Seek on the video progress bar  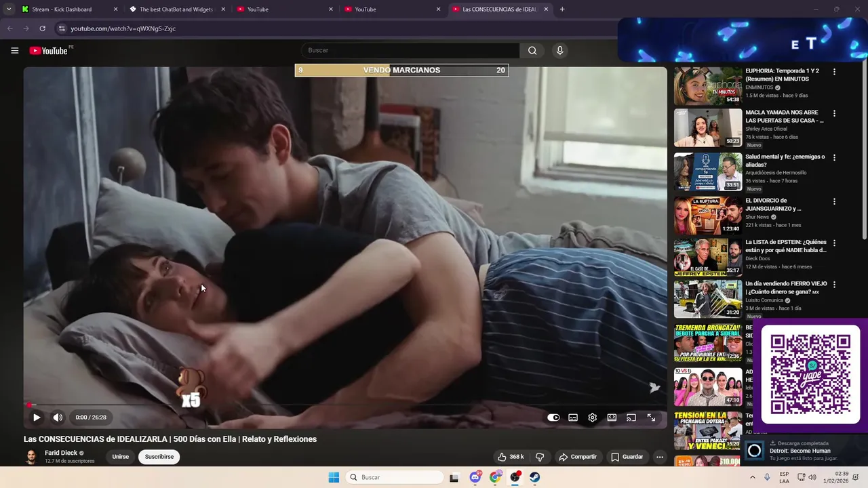[x=345, y=405]
